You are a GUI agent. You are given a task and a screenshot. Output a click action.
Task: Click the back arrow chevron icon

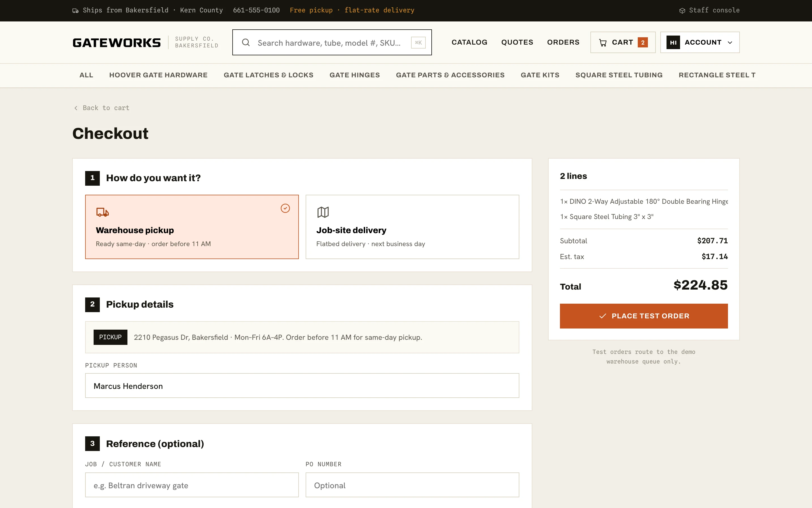click(x=76, y=108)
